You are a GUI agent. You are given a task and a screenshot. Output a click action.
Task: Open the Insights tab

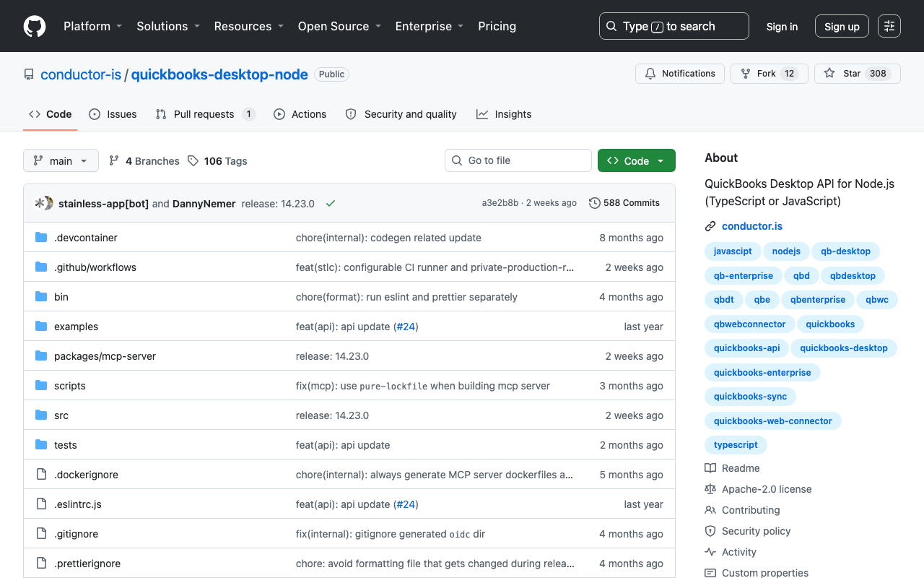click(504, 114)
